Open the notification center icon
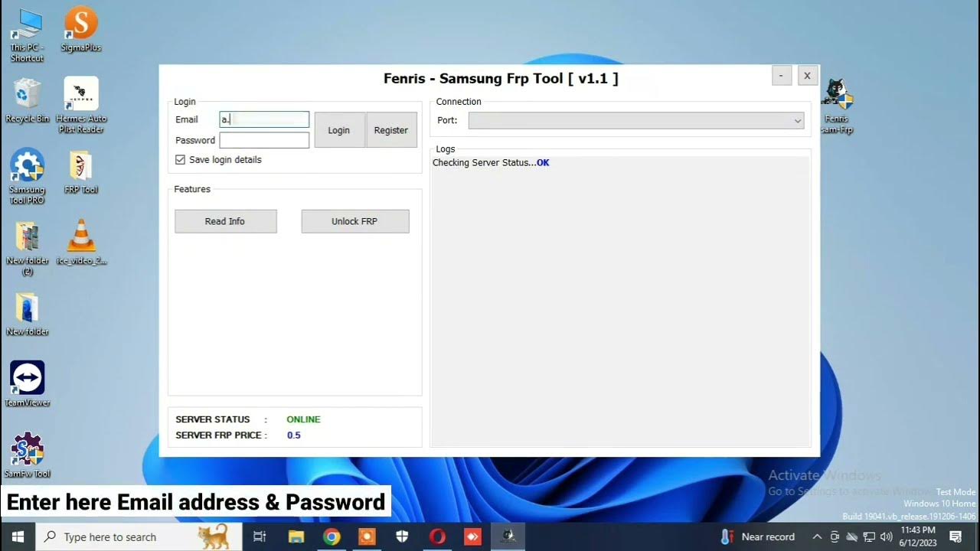 coord(955,536)
